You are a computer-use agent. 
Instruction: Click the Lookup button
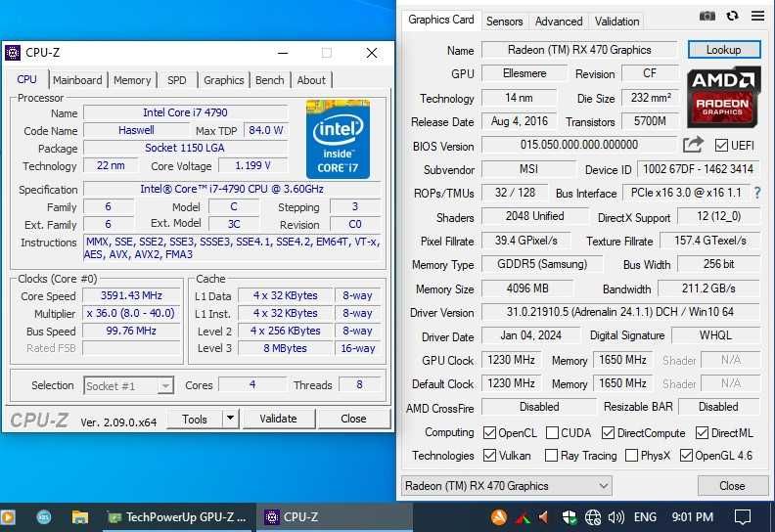(x=723, y=50)
